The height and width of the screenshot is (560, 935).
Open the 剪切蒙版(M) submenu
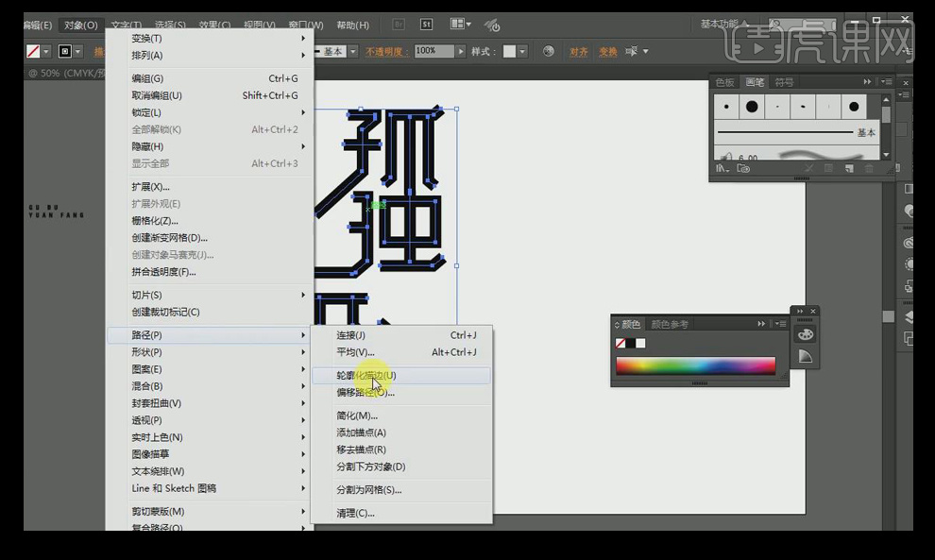210,511
